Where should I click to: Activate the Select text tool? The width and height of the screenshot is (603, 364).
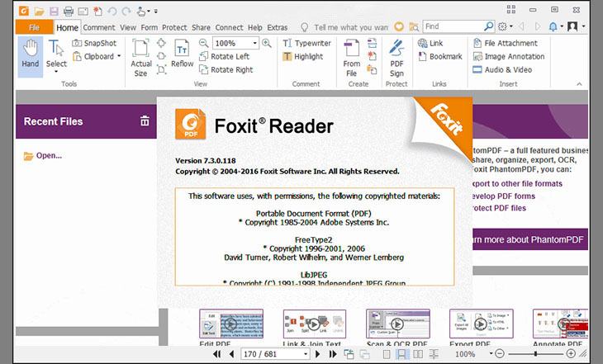click(56, 54)
